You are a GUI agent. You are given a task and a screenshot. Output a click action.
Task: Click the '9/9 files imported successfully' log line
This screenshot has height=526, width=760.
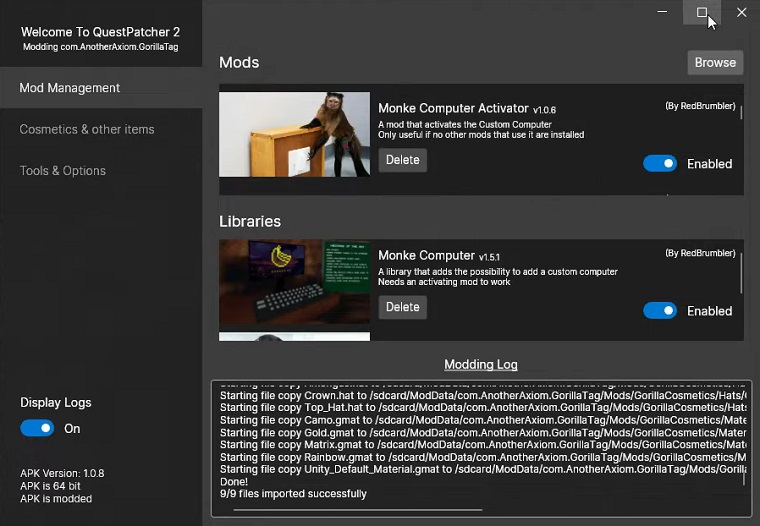point(293,494)
